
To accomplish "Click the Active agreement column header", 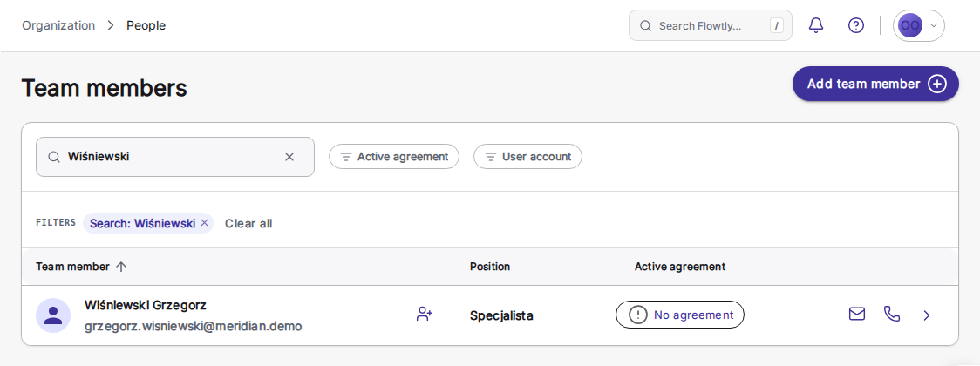I will pos(679,267).
